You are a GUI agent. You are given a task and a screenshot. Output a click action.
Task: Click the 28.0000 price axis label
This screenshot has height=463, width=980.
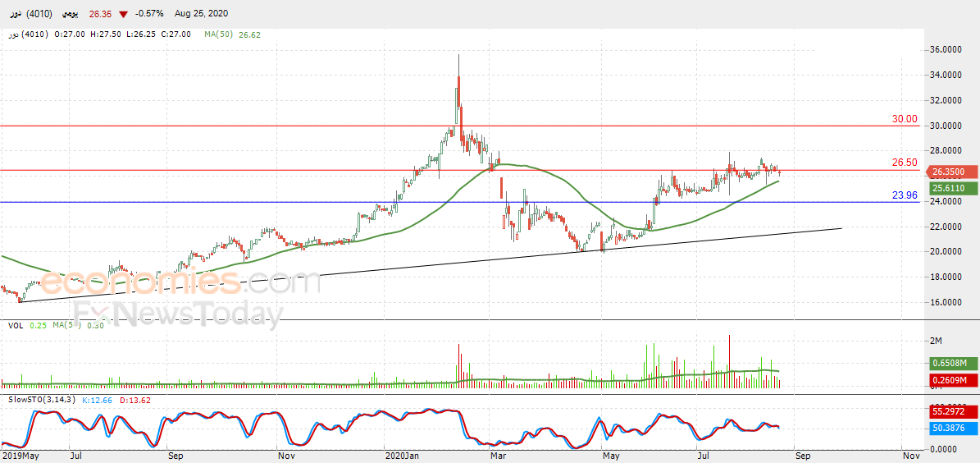(x=947, y=151)
